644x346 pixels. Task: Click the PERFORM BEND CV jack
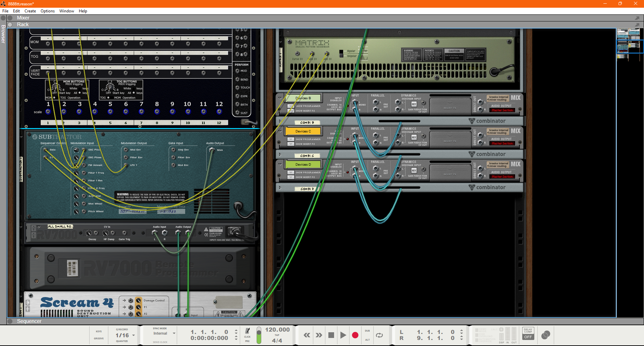pyautogui.click(x=237, y=79)
